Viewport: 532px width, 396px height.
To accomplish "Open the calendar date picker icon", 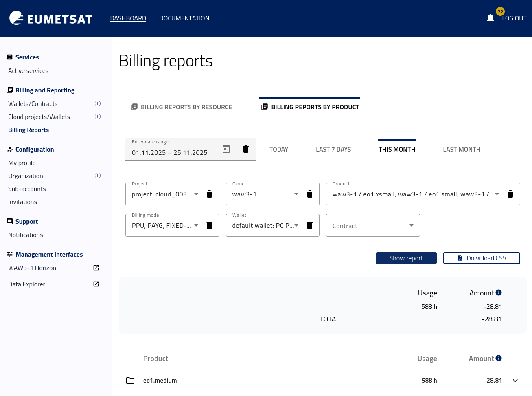I will tap(226, 149).
